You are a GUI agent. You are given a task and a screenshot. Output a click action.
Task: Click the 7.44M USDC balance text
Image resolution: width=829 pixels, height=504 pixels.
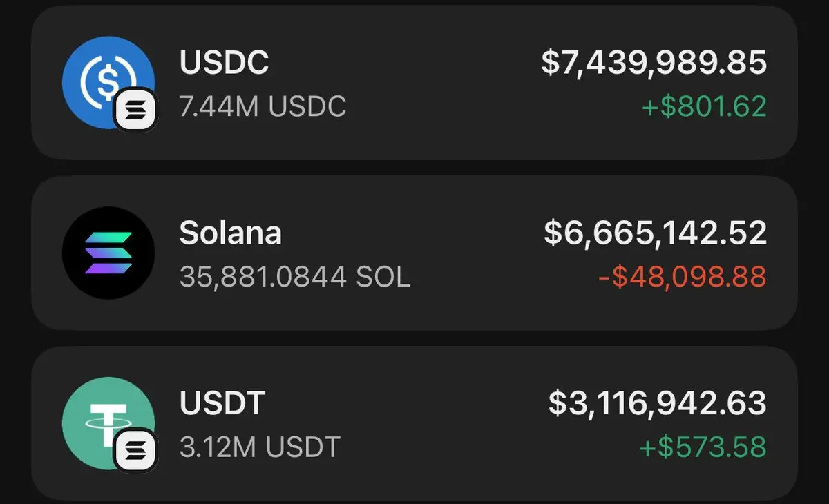pos(263,107)
